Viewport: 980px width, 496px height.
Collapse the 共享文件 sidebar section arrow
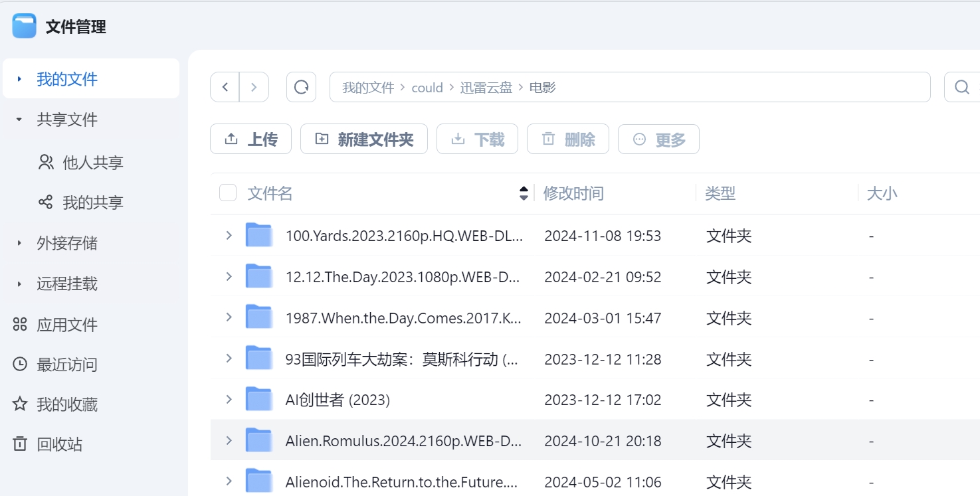pos(19,120)
